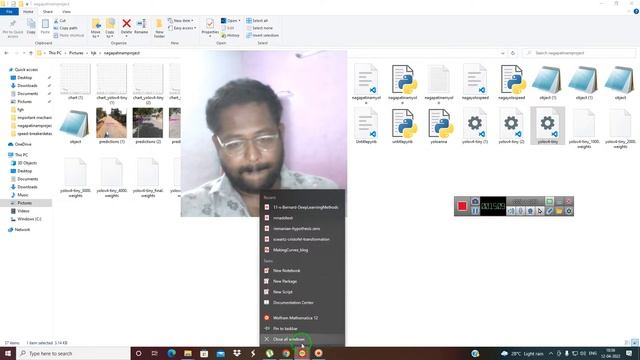Click Invert selection in ribbon

pos(262,36)
